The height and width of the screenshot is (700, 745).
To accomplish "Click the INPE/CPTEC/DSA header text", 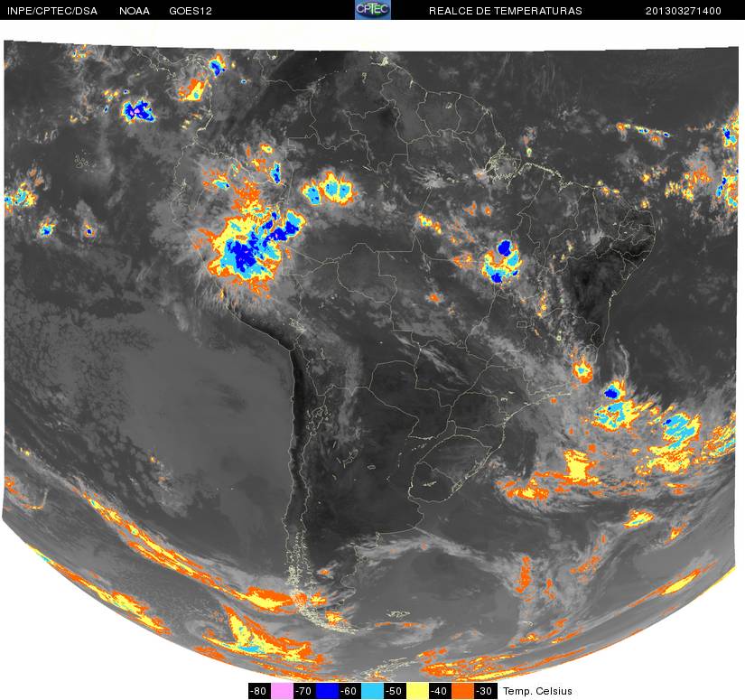I will click(x=52, y=11).
